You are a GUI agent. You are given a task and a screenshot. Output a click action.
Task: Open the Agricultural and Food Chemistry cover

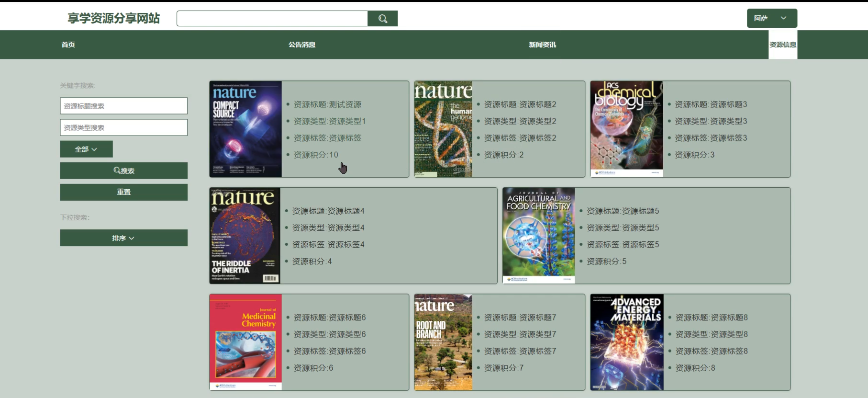click(539, 236)
